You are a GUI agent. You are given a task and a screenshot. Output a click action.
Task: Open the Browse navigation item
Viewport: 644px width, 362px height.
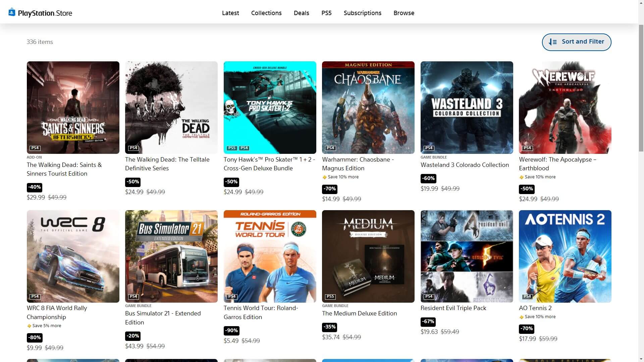(404, 13)
